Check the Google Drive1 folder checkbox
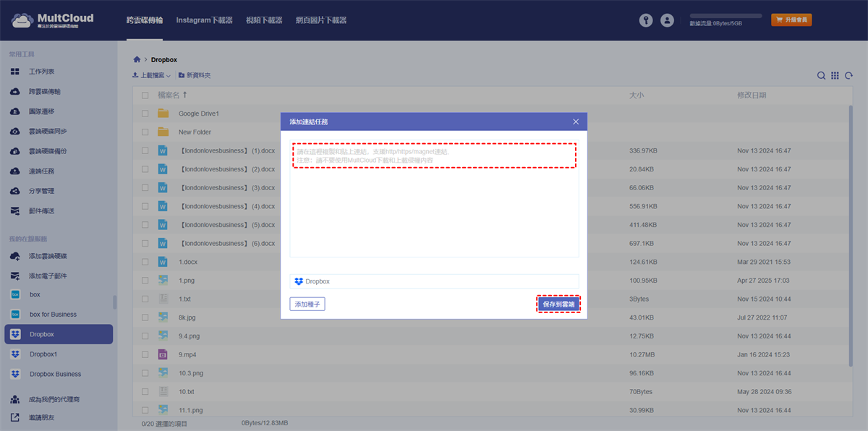The height and width of the screenshot is (431, 868). click(x=145, y=114)
